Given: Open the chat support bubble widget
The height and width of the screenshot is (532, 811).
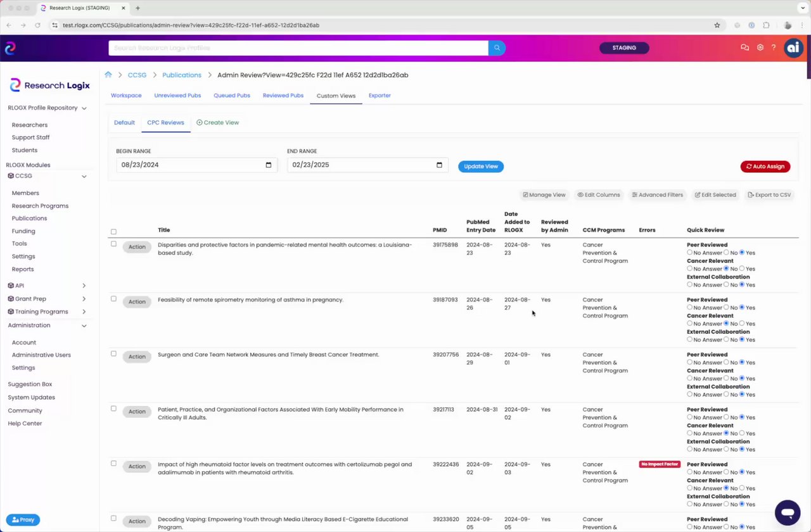Looking at the screenshot, I should tap(788, 512).
